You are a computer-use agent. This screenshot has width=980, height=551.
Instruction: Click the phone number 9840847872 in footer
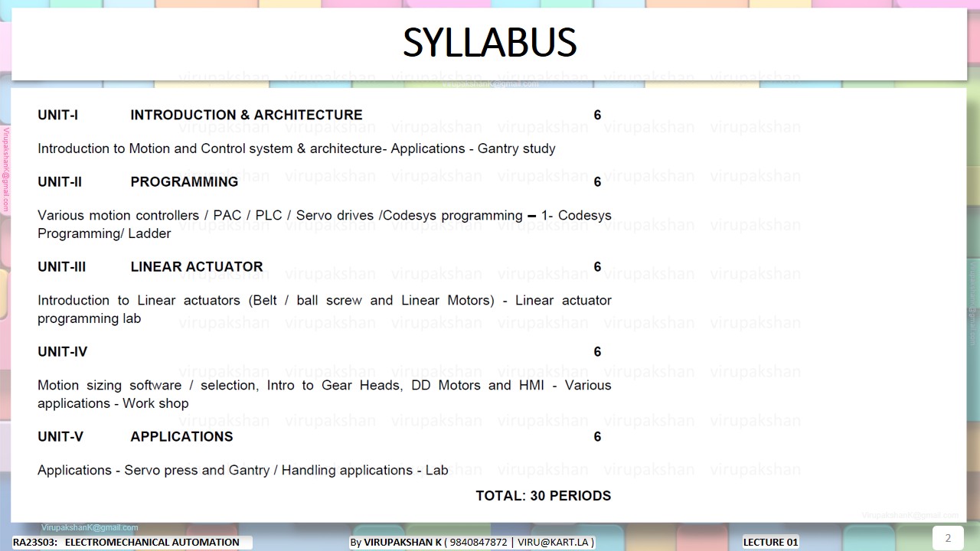(479, 542)
